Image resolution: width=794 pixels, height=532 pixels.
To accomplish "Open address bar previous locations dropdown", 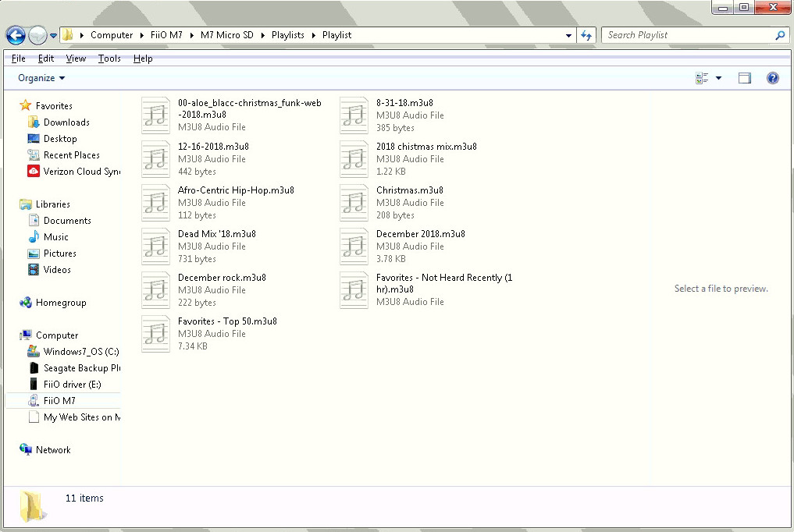I will pos(568,35).
